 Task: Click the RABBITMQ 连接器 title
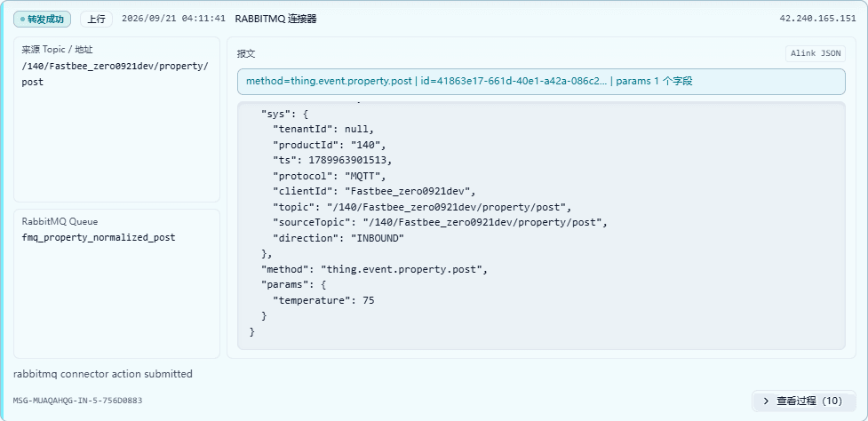(x=275, y=19)
